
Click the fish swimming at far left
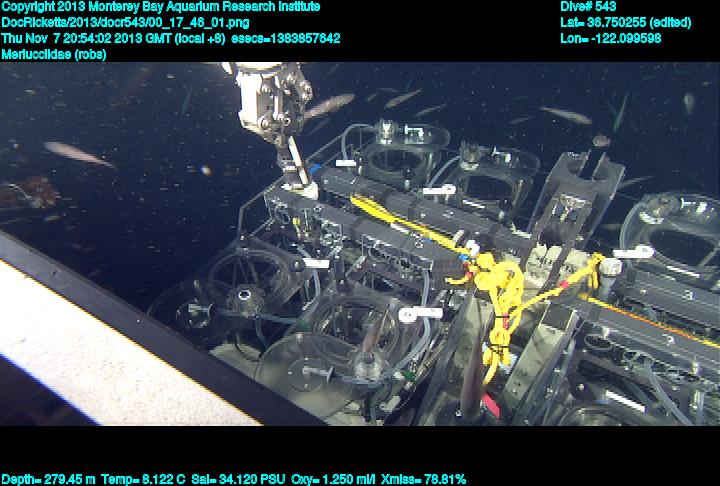click(x=78, y=153)
